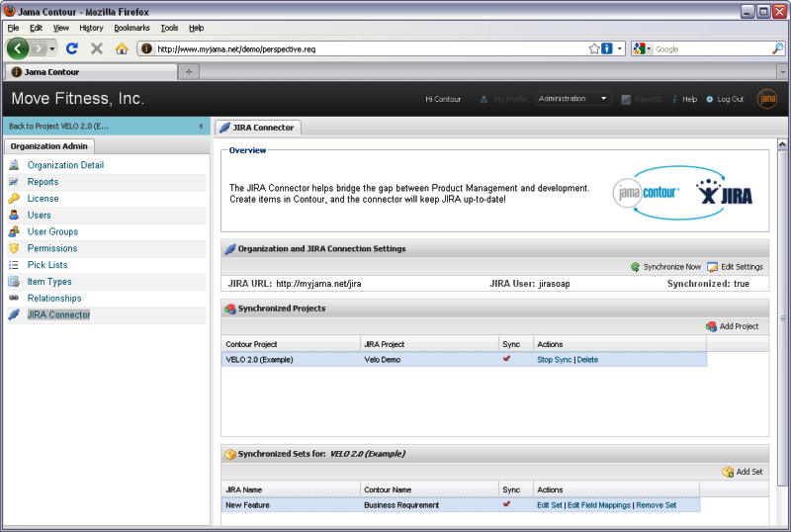Click the Help info icon in header
The height and width of the screenshot is (532, 791).
point(674,99)
